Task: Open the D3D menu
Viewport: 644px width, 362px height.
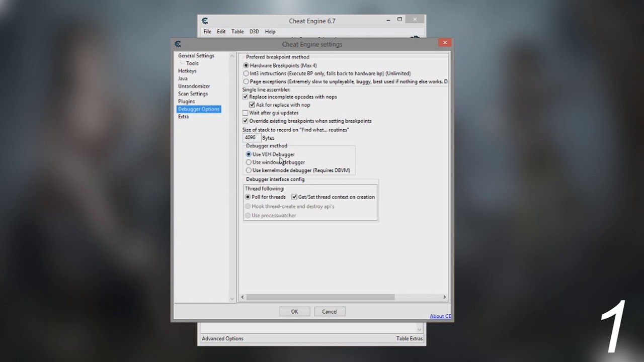Action: click(254, 31)
